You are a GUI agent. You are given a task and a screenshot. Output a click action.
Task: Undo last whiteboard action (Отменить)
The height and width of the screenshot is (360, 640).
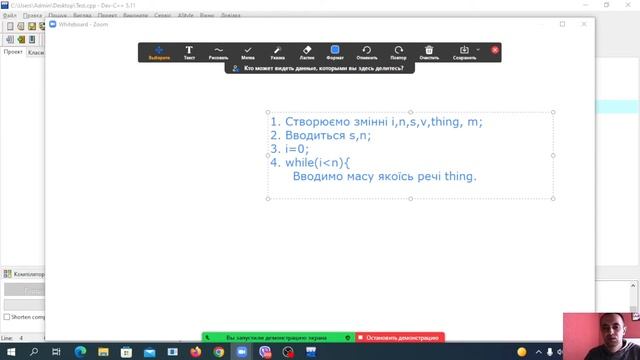[x=367, y=53]
